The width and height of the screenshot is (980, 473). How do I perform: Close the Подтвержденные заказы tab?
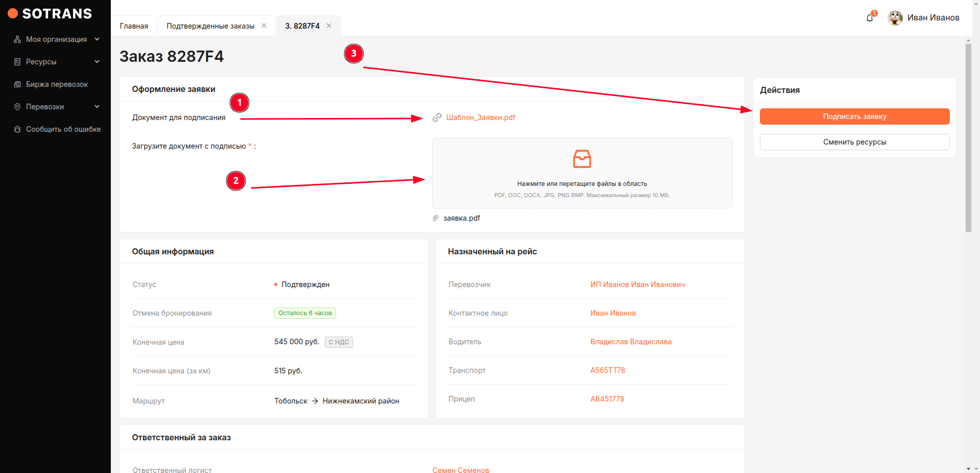click(x=264, y=26)
